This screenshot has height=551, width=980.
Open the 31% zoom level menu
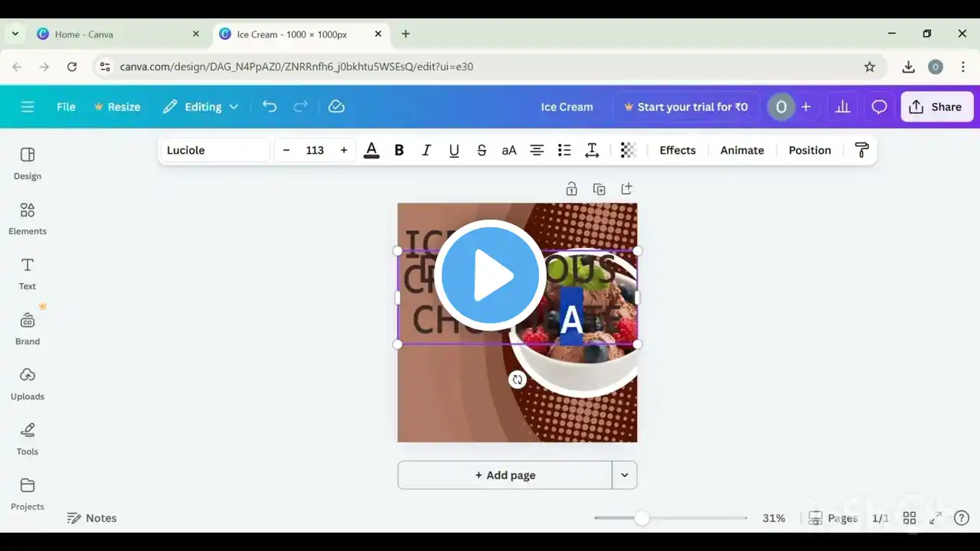[774, 518]
